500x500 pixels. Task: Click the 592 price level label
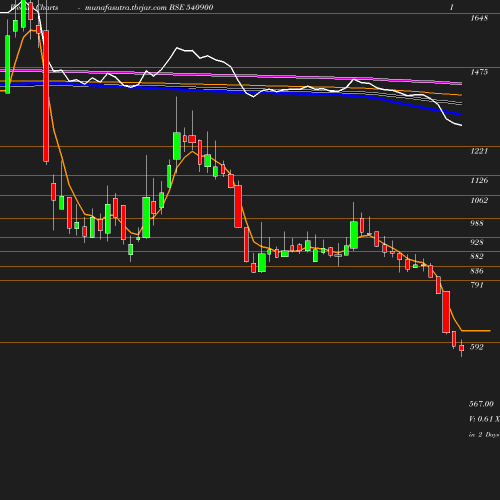click(x=477, y=347)
